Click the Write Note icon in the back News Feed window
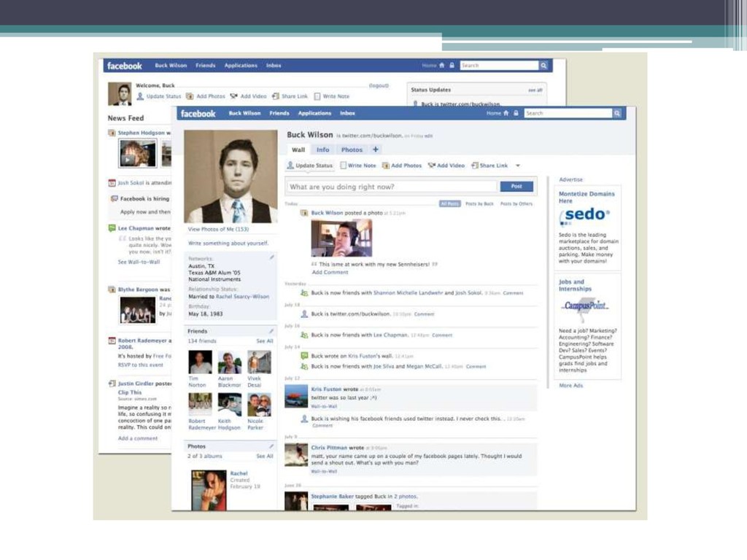The image size is (747, 560). pos(317,96)
